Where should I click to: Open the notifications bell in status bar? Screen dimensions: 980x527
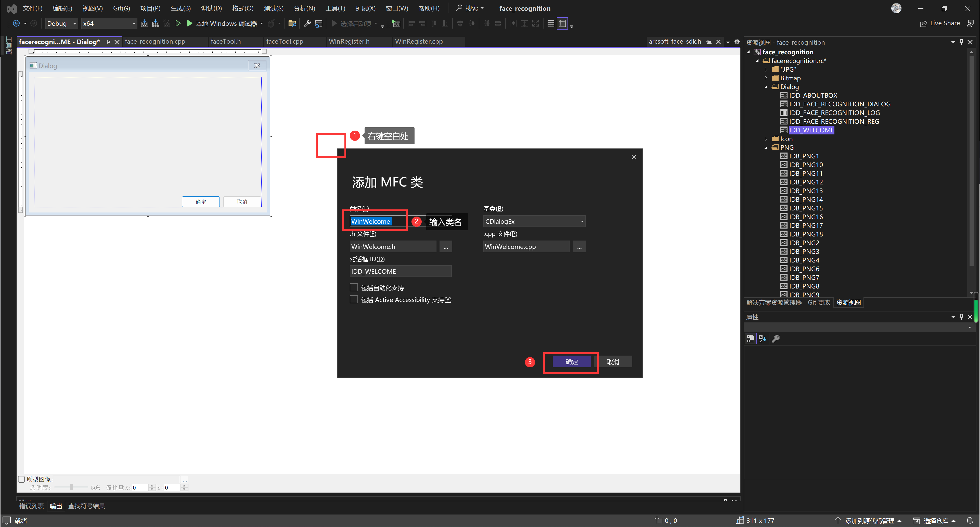[x=969, y=521]
